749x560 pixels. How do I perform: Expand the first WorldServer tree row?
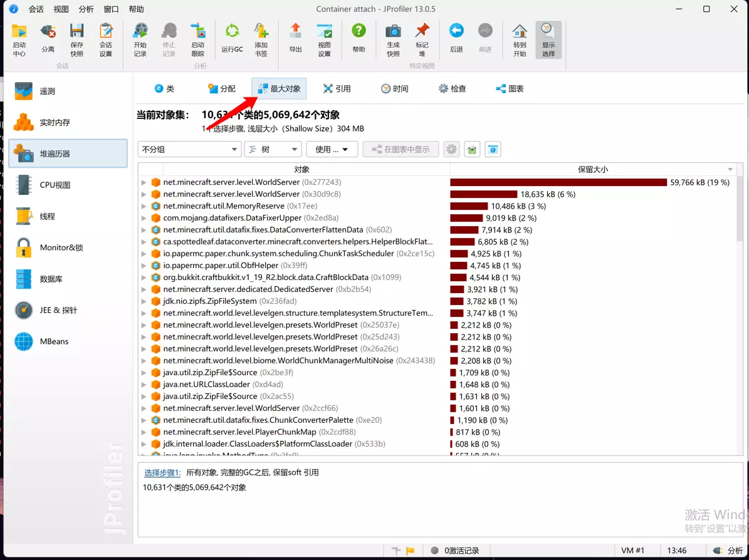point(144,182)
